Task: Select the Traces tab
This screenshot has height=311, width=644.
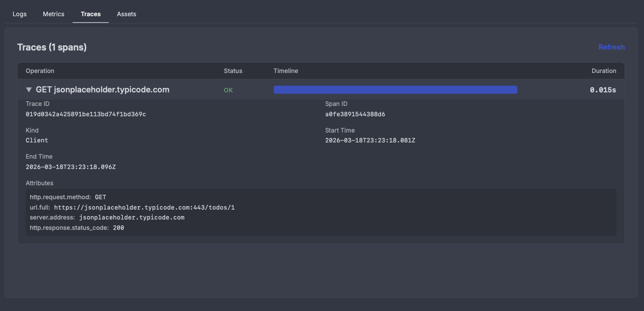Action: [x=90, y=14]
